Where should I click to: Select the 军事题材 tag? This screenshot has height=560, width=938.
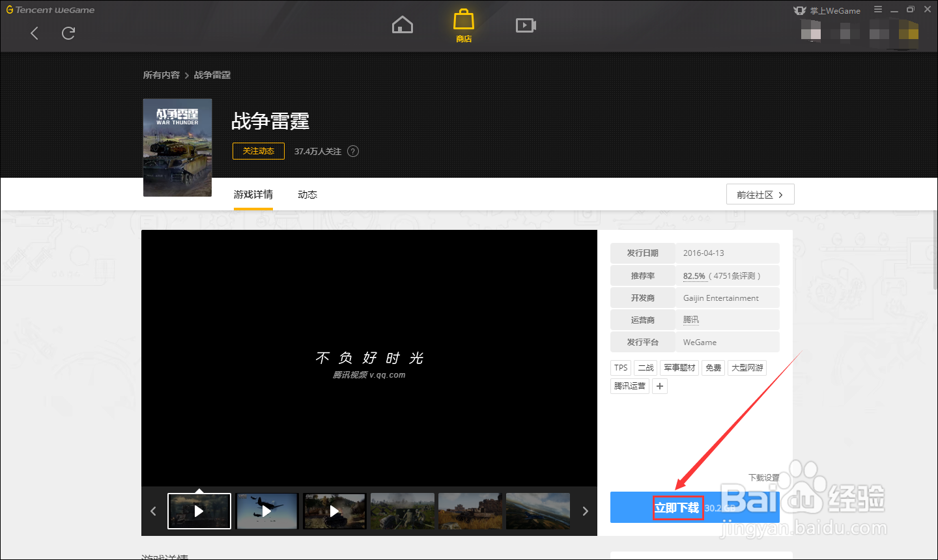pyautogui.click(x=679, y=368)
